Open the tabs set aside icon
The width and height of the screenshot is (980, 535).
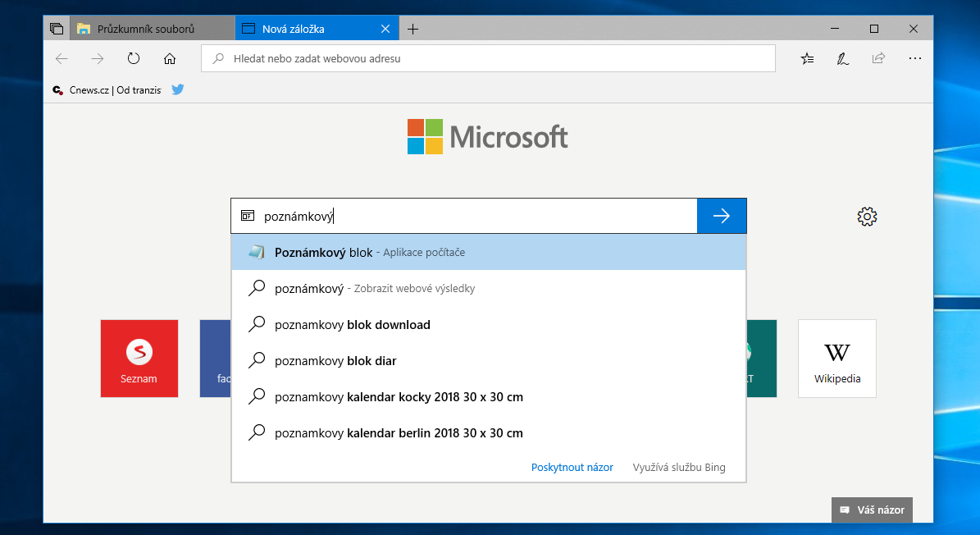(x=57, y=29)
